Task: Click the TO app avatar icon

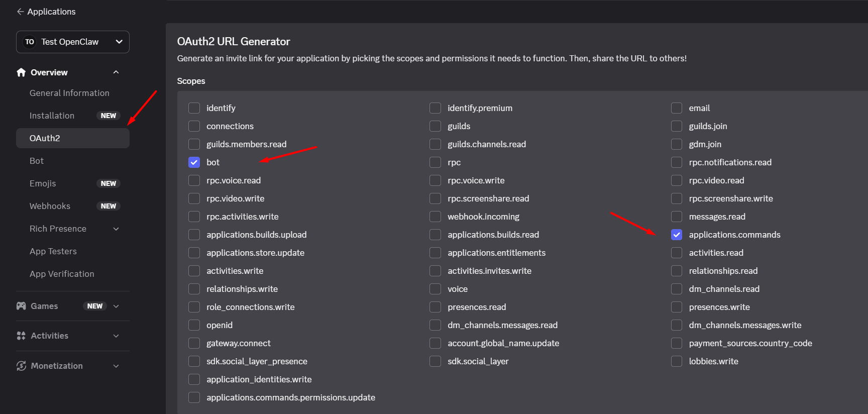Action: pyautogui.click(x=30, y=42)
